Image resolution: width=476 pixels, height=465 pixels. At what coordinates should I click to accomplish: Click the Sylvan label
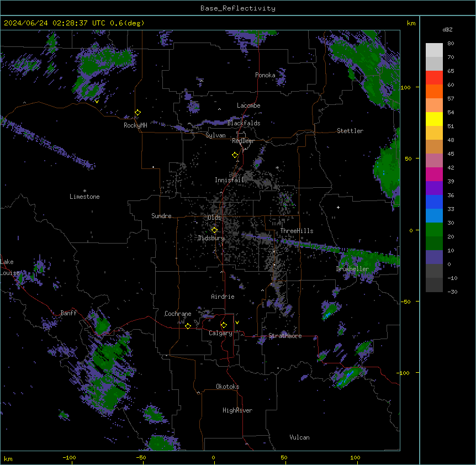point(215,135)
